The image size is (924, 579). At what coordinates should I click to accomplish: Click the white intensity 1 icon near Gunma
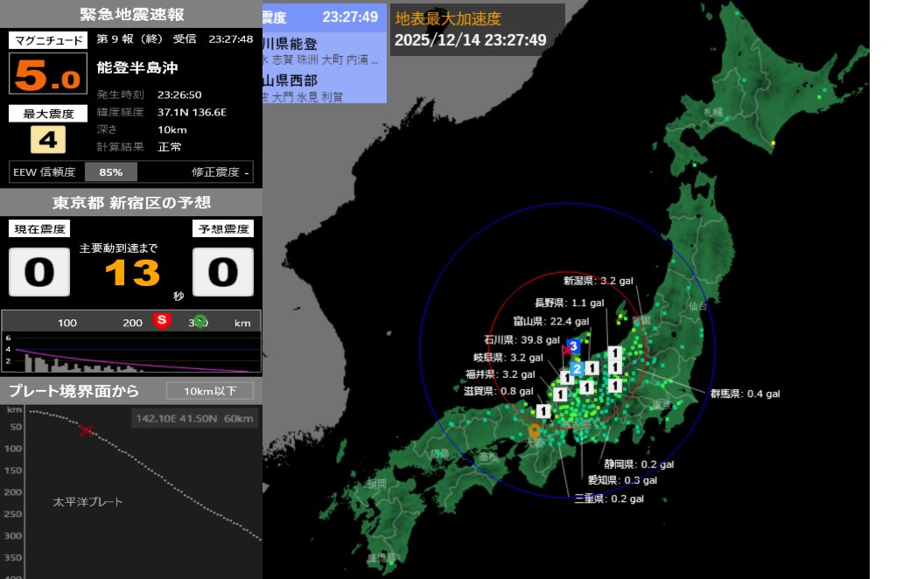(615, 367)
